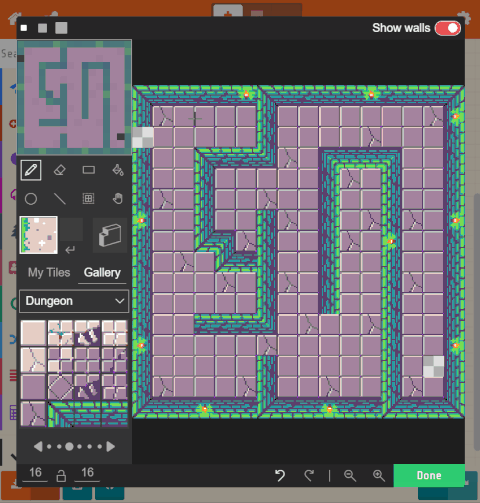Select the currently chosen tile swatch
Image resolution: width=480 pixels, height=503 pixels.
[x=39, y=235]
